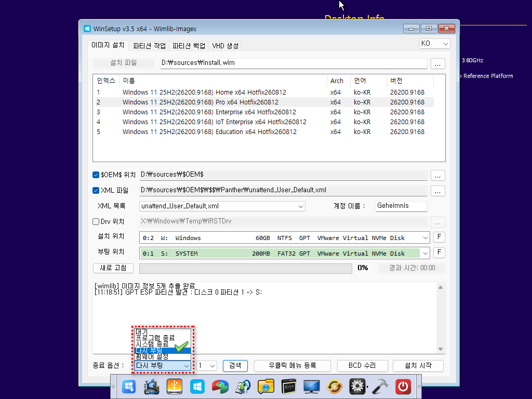
Task: Select the Windows 11 Home x64 row
Action: pos(264,92)
